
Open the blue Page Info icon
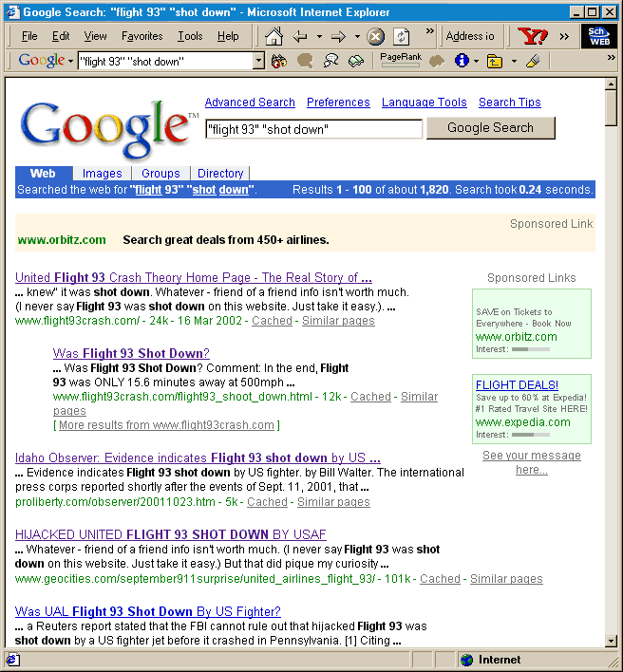coord(462,61)
